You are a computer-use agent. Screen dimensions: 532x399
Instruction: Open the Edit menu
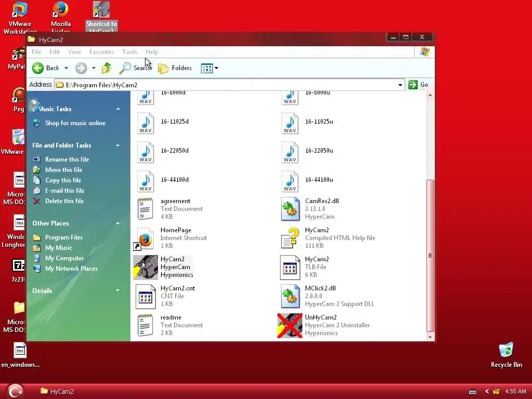54,52
